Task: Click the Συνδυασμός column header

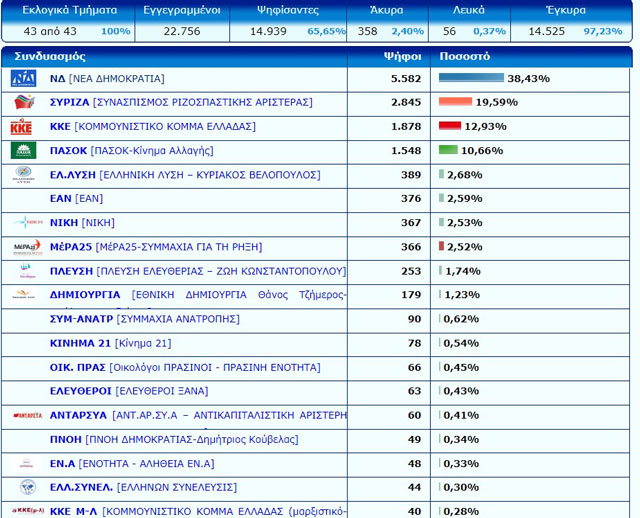Action: 50,56
